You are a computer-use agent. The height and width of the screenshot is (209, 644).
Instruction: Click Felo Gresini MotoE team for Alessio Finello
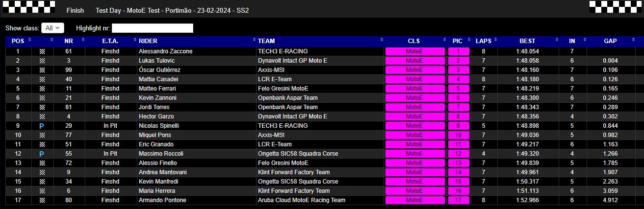[283, 163]
